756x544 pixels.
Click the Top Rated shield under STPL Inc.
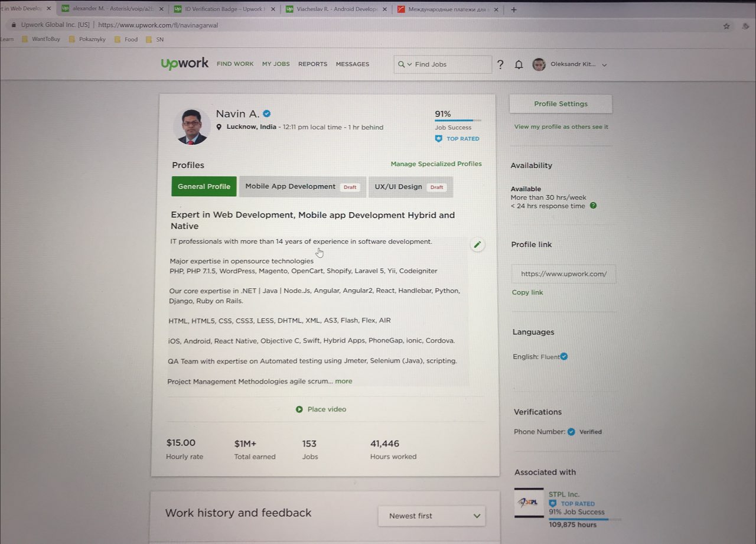tap(553, 504)
